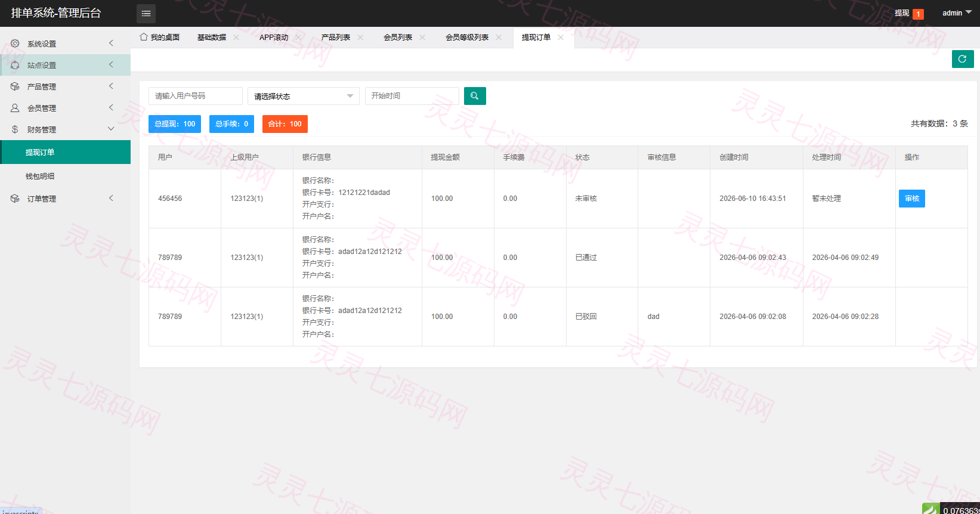Close the 产品列表 tab
This screenshot has width=980, height=514.
[x=360, y=37]
